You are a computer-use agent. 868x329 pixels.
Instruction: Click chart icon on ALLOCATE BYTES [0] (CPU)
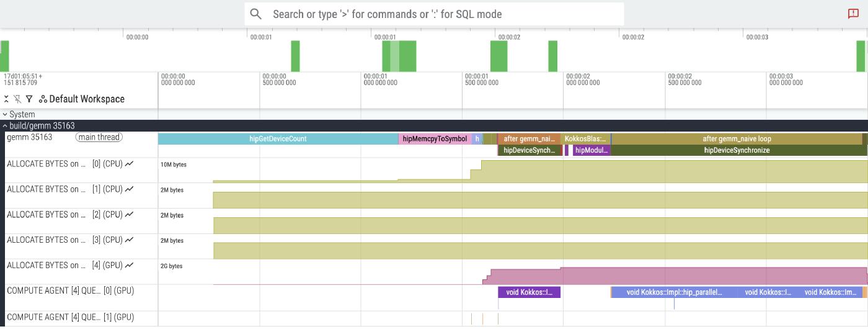click(129, 164)
